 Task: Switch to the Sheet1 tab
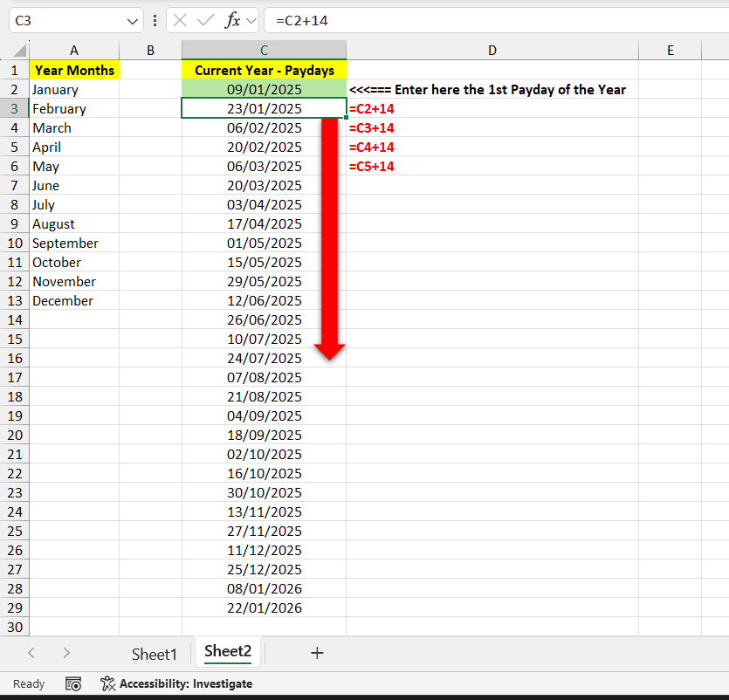[x=154, y=653]
